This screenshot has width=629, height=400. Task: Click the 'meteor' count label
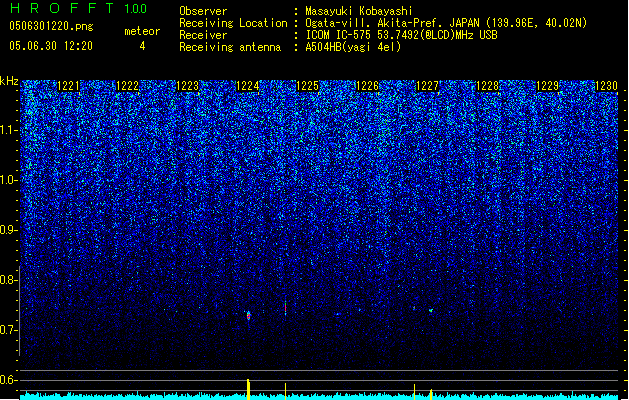[142, 31]
